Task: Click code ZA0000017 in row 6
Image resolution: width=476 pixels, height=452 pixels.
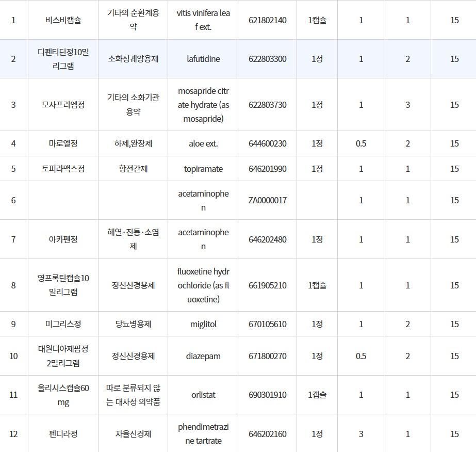Action: [267, 200]
